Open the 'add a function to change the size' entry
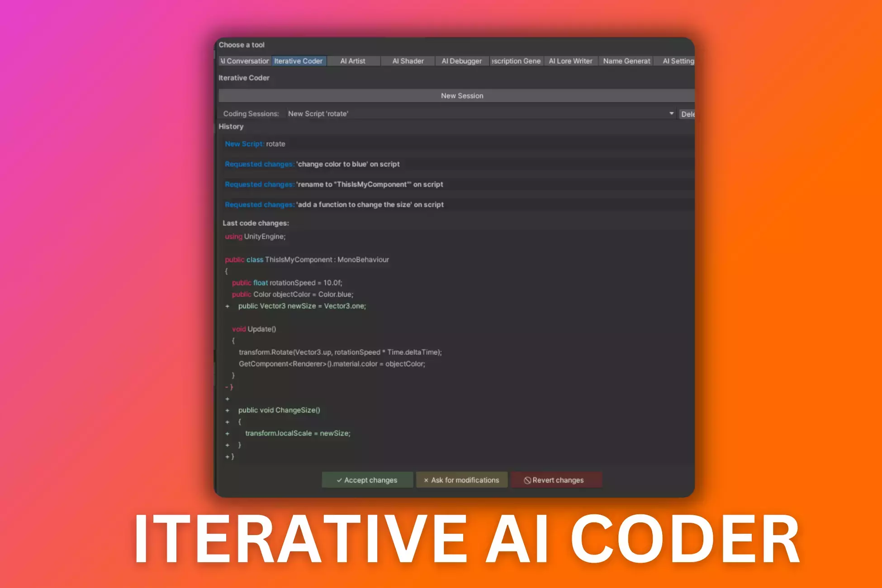This screenshot has height=588, width=882. [334, 205]
